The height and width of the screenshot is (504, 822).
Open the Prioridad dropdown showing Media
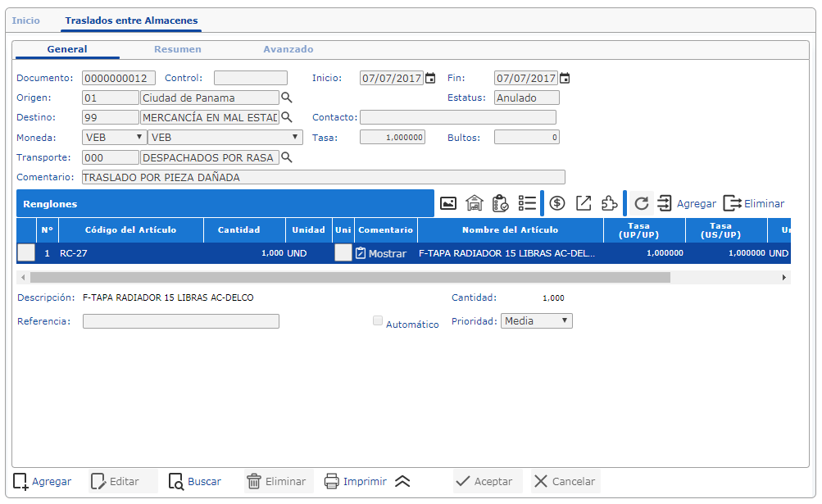click(x=537, y=321)
